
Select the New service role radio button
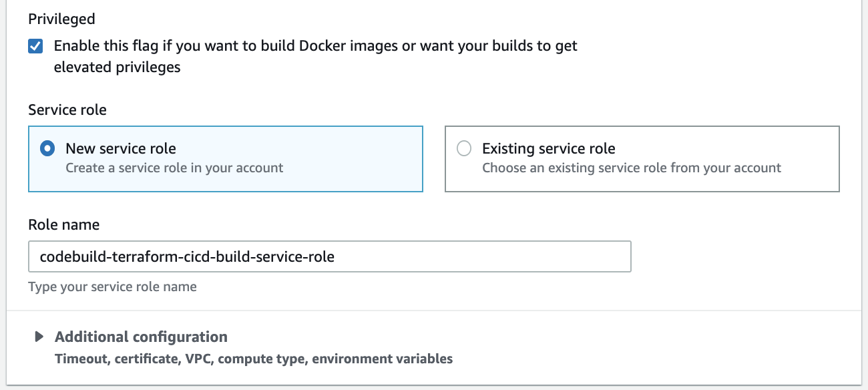[47, 148]
